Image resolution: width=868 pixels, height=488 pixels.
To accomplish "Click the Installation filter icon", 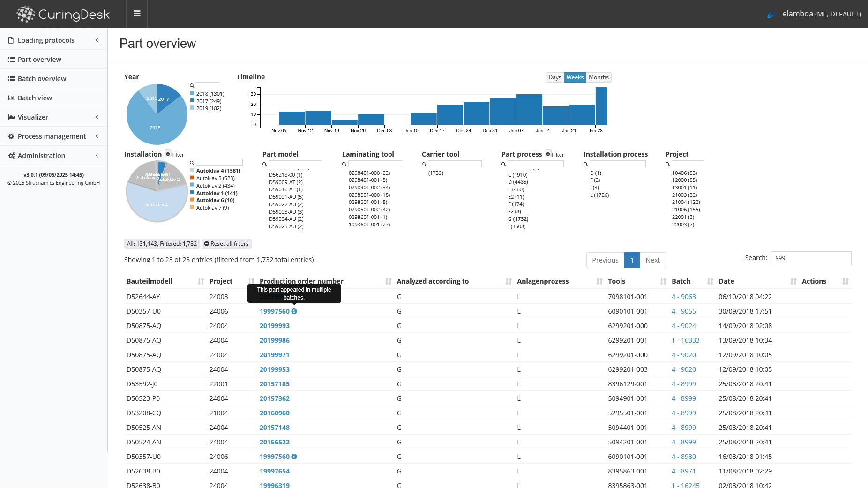I will point(168,154).
